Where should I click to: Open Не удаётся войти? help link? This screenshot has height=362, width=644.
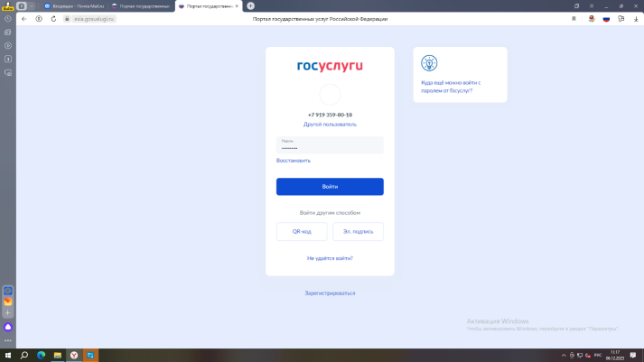click(x=330, y=258)
